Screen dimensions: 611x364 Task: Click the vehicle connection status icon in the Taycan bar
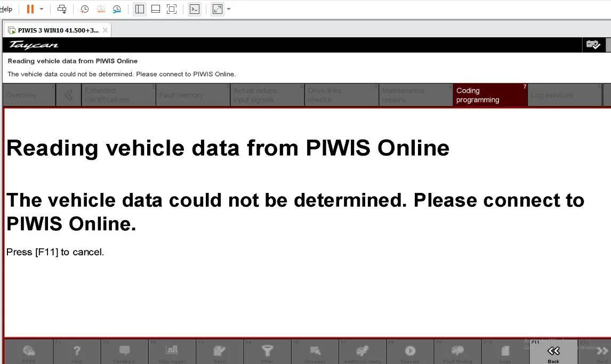pos(593,45)
